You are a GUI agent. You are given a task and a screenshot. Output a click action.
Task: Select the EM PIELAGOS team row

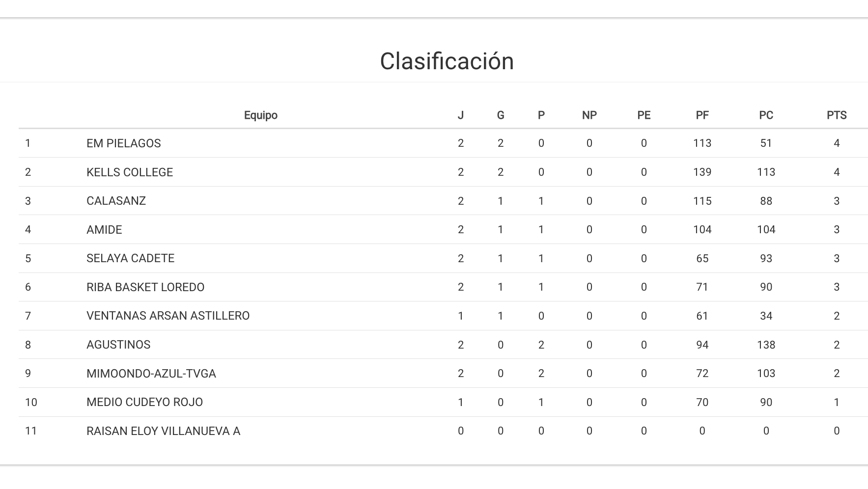pos(124,143)
